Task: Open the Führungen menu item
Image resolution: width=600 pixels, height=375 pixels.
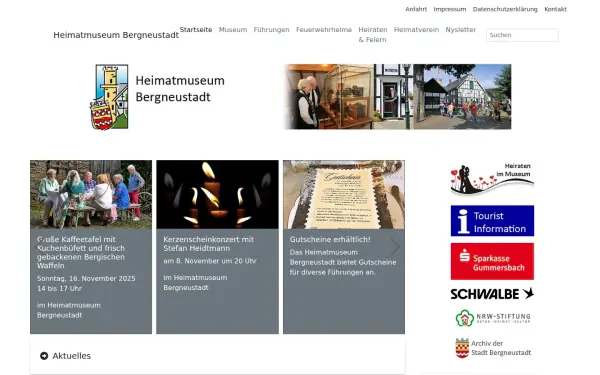Action: 271,30
